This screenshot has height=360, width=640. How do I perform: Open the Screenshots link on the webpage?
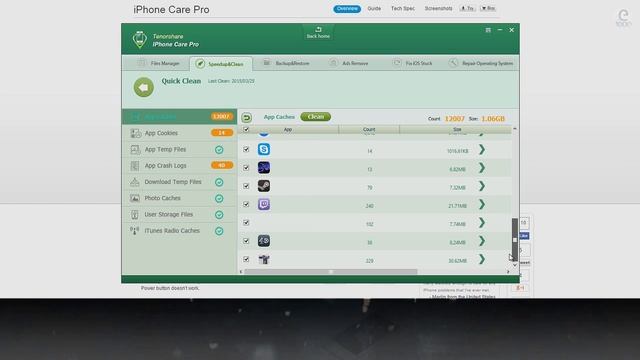click(438, 9)
